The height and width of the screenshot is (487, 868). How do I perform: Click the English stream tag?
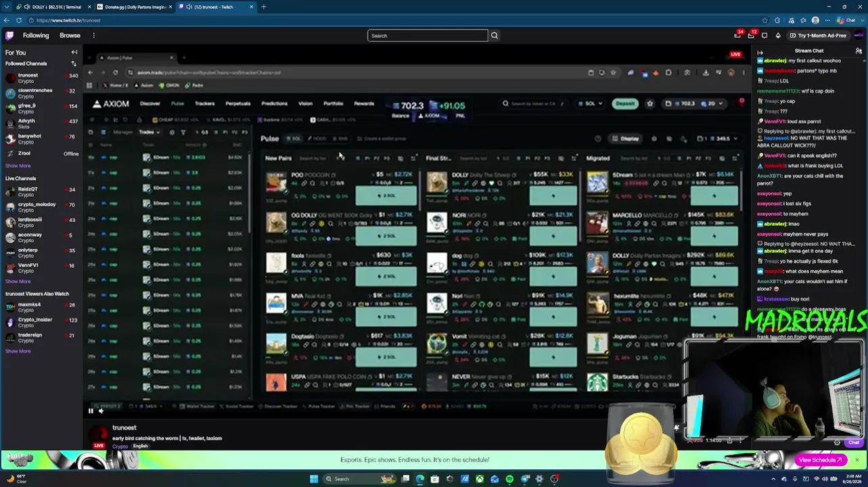[140, 446]
